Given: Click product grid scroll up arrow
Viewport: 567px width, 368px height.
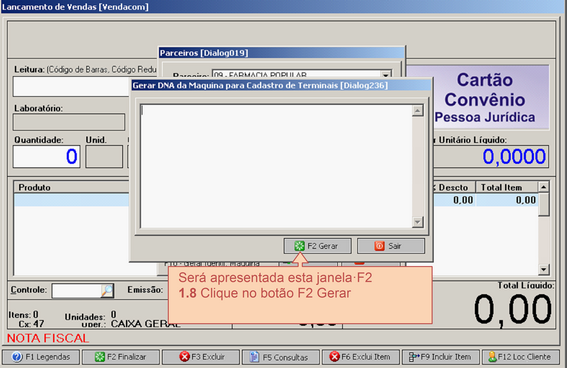Looking at the screenshot, I should click(x=544, y=187).
